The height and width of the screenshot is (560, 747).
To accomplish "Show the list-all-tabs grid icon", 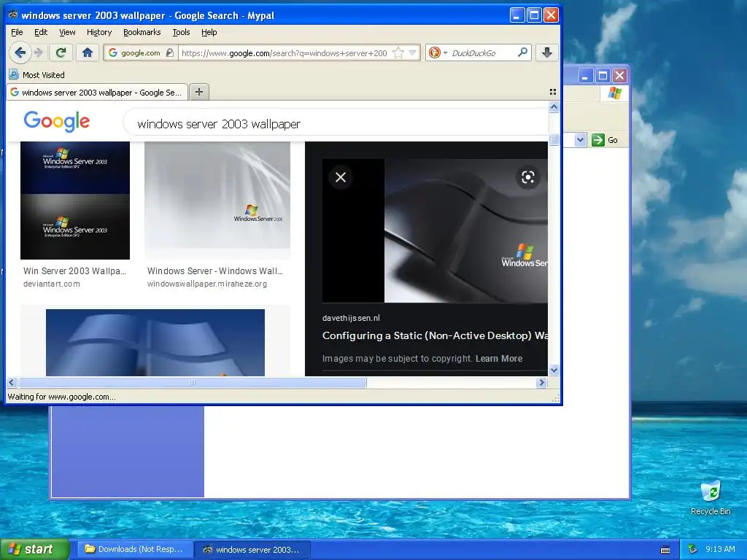I will click(553, 92).
